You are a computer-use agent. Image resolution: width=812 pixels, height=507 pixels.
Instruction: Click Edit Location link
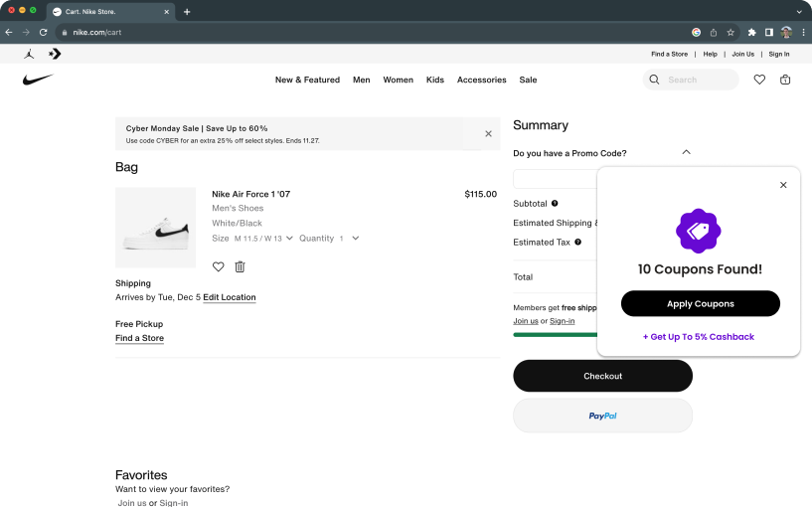(230, 297)
